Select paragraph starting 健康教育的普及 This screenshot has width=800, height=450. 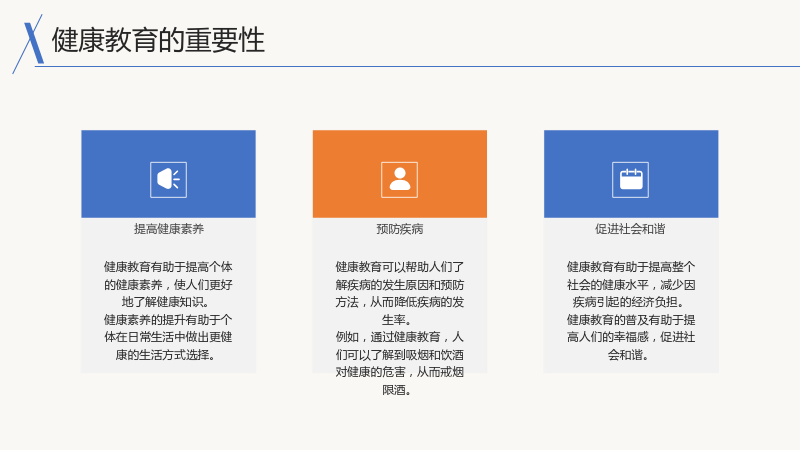631,337
